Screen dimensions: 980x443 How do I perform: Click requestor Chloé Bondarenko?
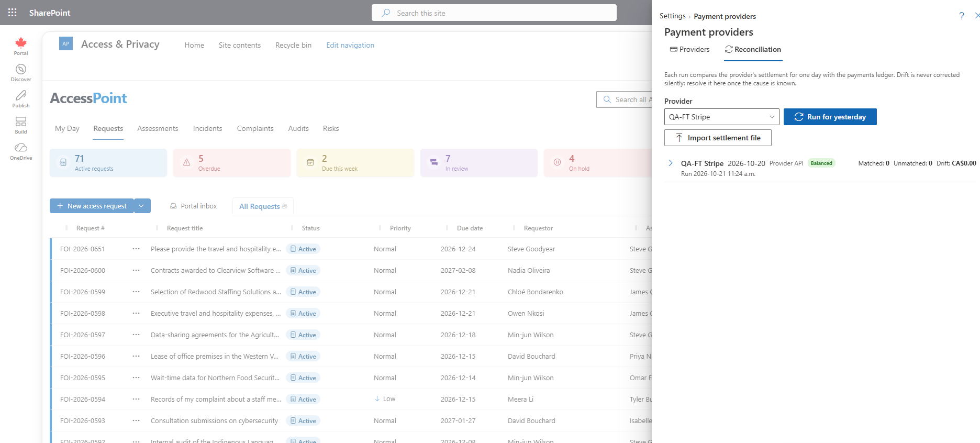536,292
